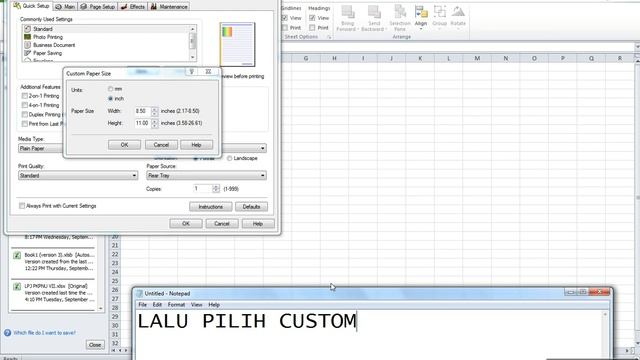Open the Print Quality dropdown
Screen dimensions: 640x360
(78, 176)
